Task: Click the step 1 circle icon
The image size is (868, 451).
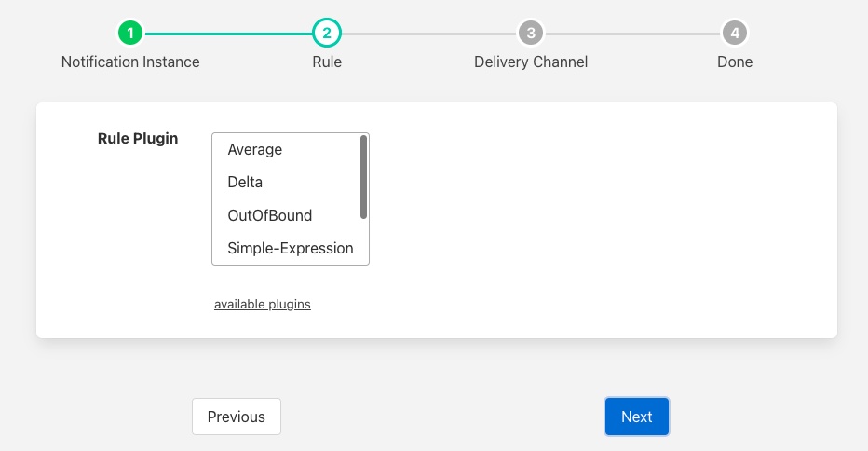Action: pyautogui.click(x=130, y=34)
